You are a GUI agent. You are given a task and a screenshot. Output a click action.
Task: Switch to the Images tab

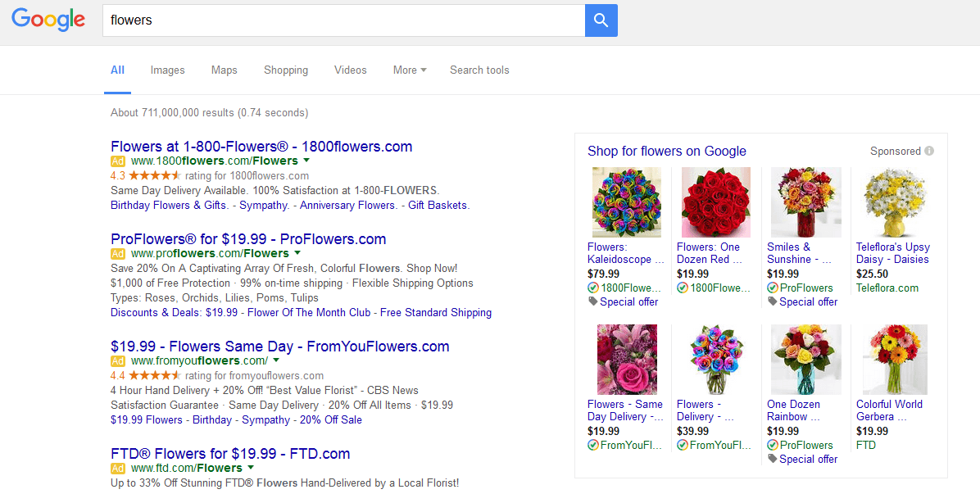click(167, 70)
